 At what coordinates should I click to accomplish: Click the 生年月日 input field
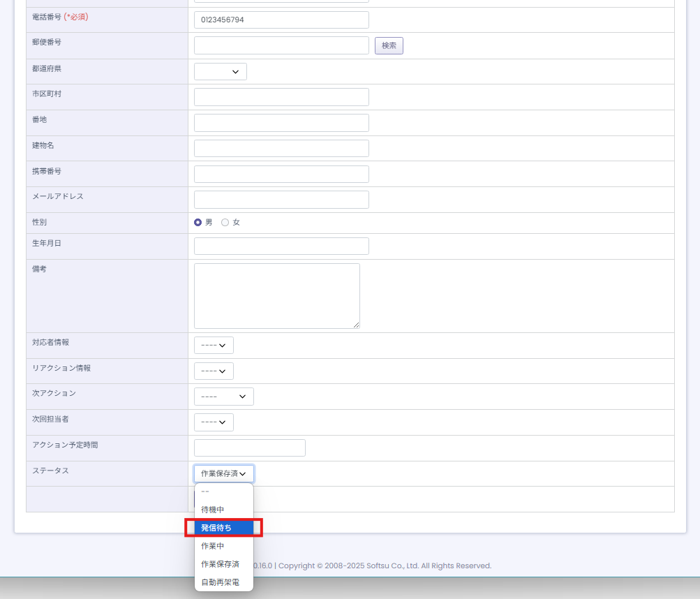[x=281, y=246]
